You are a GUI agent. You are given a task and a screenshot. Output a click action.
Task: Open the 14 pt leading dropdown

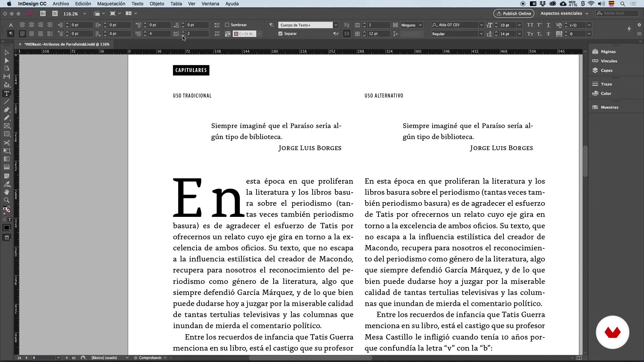[x=519, y=34]
